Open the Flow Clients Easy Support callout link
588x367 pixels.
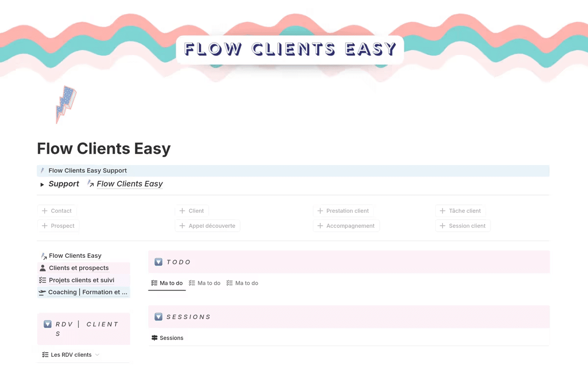click(x=88, y=171)
